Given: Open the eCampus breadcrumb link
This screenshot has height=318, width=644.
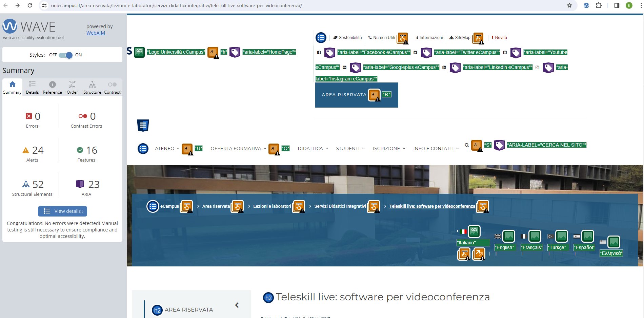Looking at the screenshot, I should coord(169,206).
